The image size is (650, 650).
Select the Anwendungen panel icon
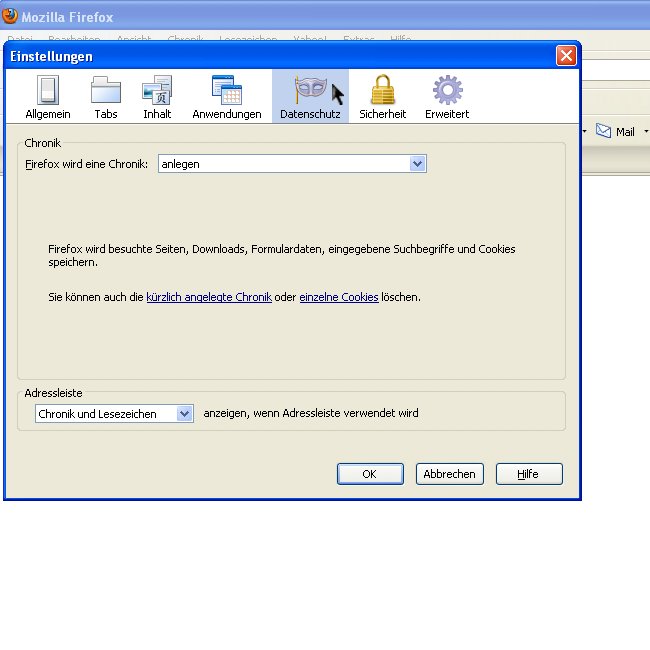227,97
